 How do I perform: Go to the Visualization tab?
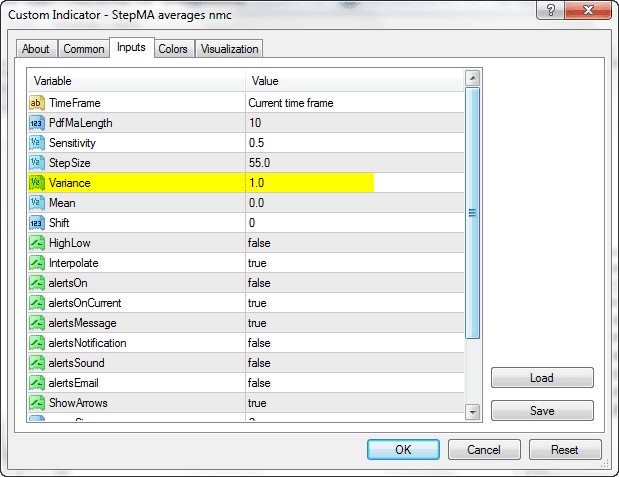pyautogui.click(x=229, y=49)
